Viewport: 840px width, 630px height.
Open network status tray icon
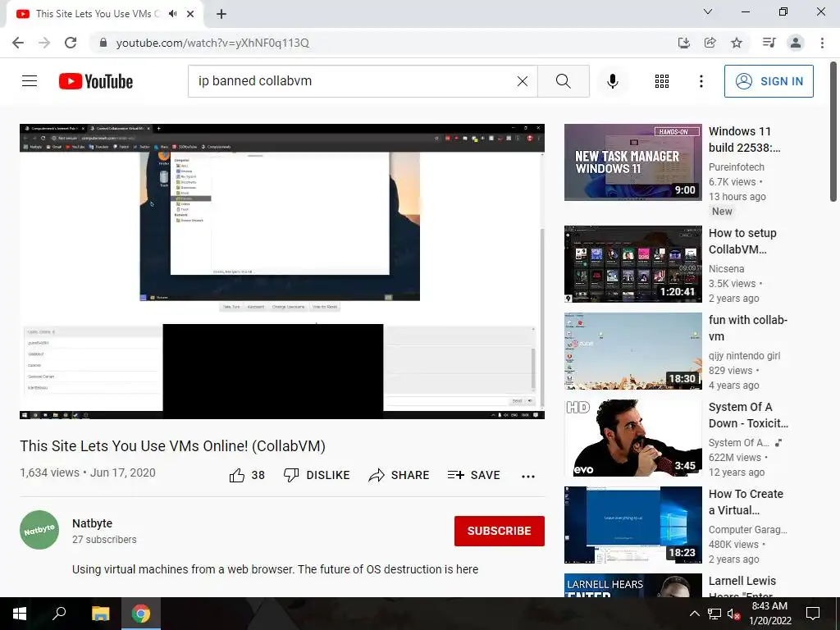714,614
